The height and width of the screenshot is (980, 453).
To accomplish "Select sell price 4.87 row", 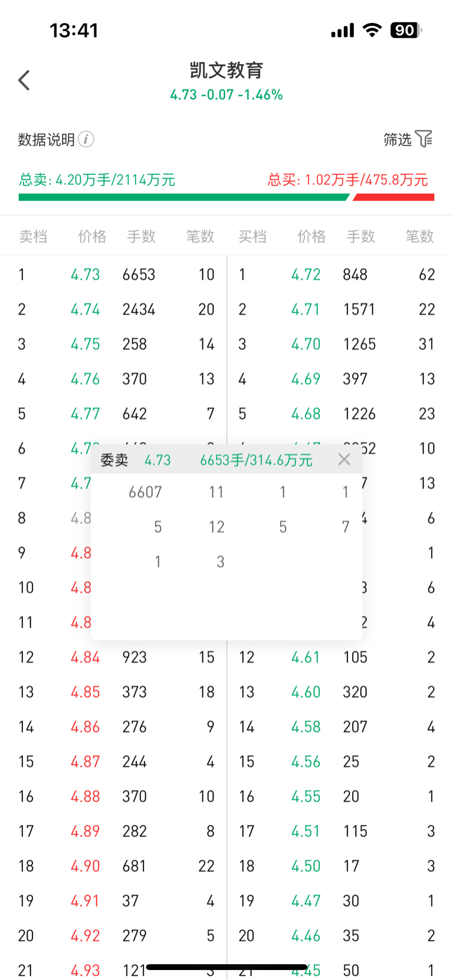I will coord(113,762).
